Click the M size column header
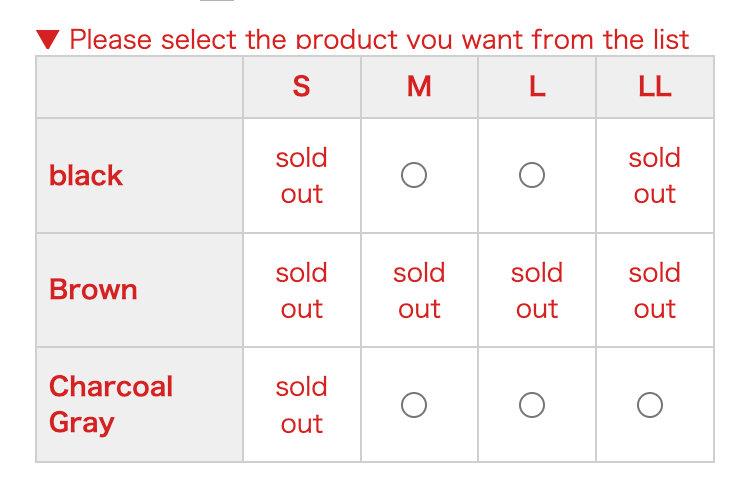Screen dimensions: 754x482 click(419, 87)
